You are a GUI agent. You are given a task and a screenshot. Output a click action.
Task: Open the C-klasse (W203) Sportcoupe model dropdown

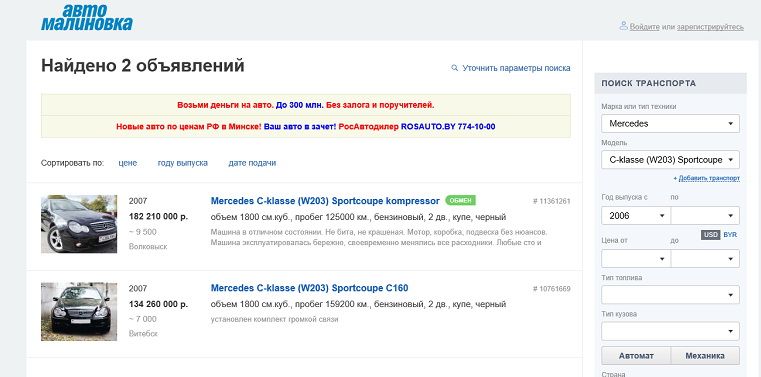pos(670,160)
